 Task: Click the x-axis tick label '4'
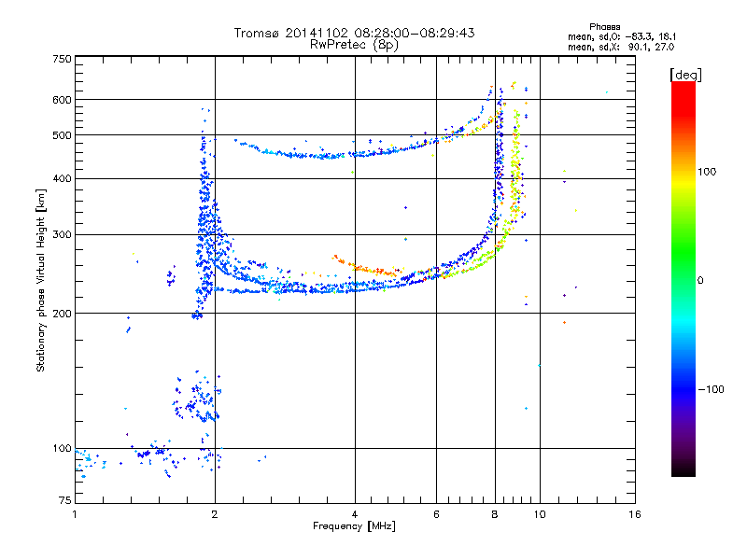(355, 514)
